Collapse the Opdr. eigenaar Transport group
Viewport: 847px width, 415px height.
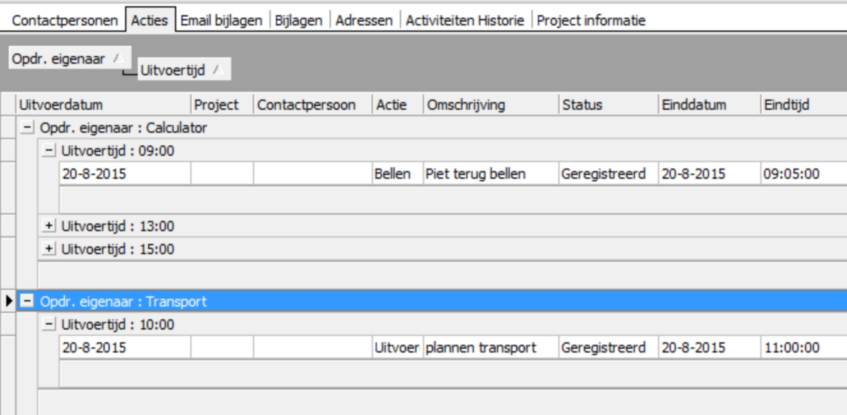[x=28, y=301]
